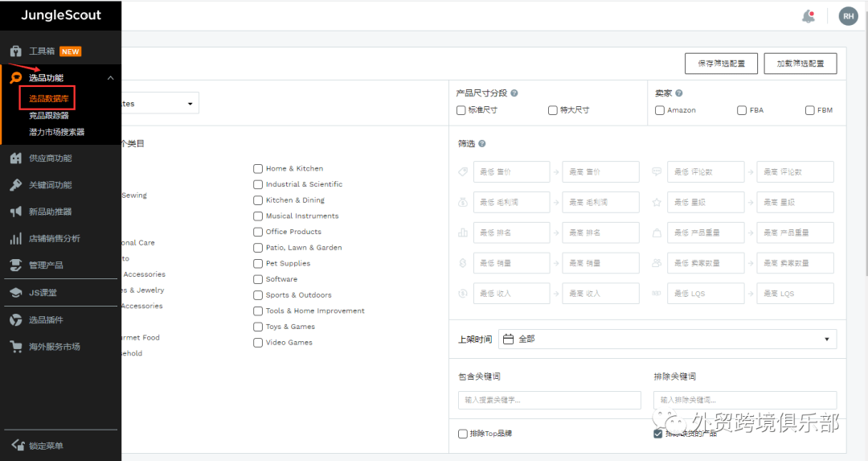Open 潜力市场搜索器 from the sidebar
Screen dimensions: 868x461
tap(56, 132)
